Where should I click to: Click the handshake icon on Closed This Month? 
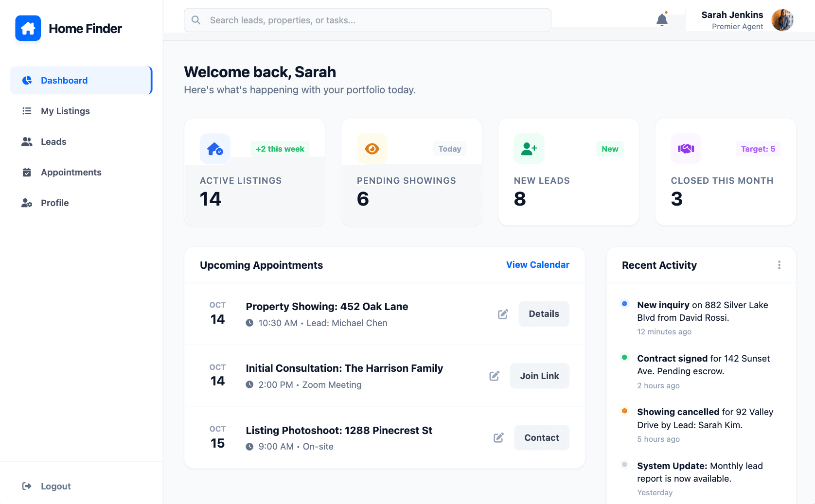[x=686, y=148]
